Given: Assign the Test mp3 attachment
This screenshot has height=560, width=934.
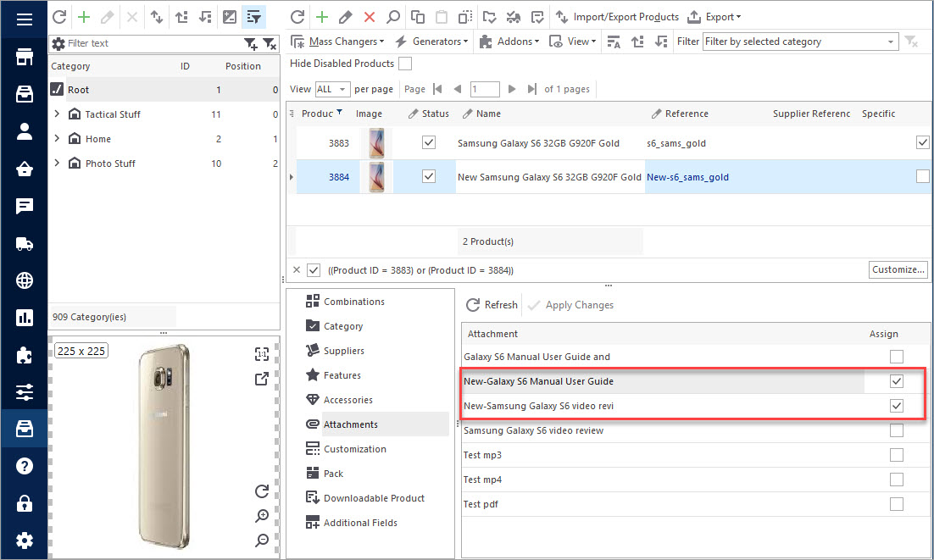Looking at the screenshot, I should click(897, 455).
